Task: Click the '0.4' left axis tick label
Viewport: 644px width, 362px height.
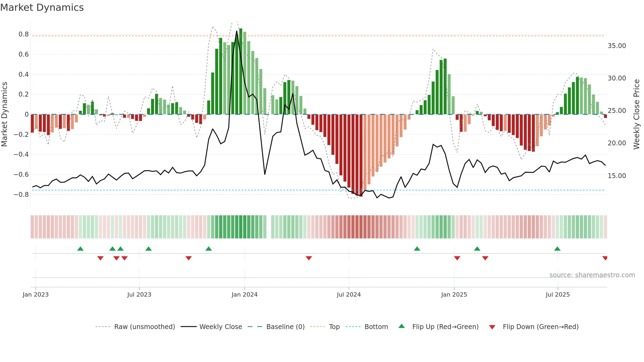Action: click(24, 74)
